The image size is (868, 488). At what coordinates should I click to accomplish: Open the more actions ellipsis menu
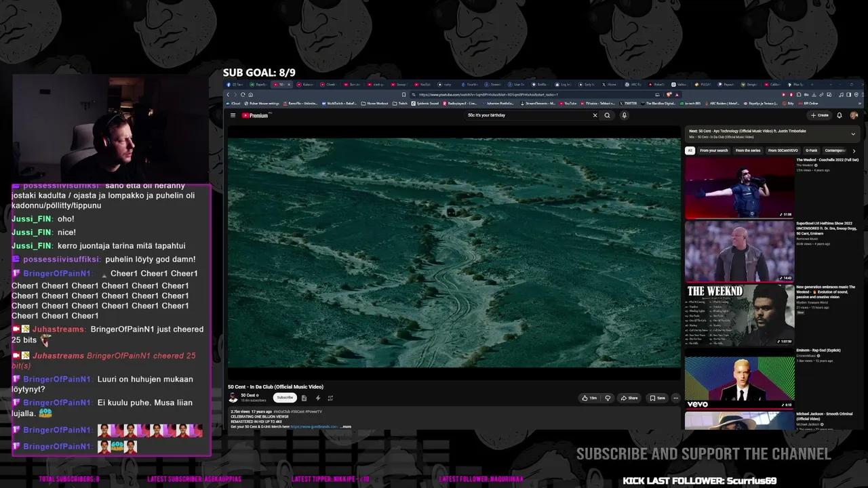[675, 398]
